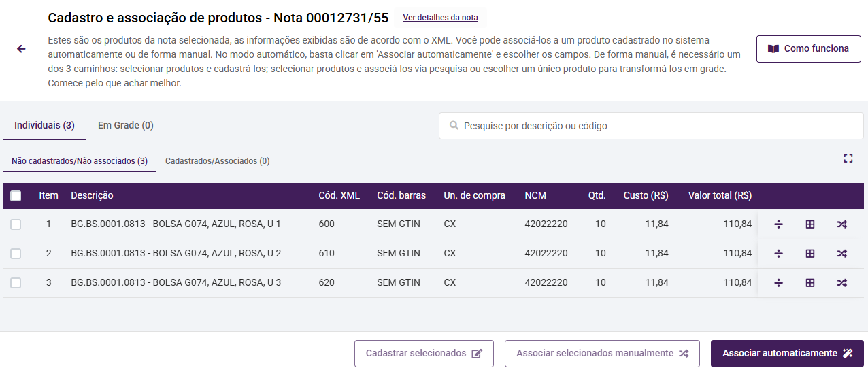Click the divide icon for item 2
The height and width of the screenshot is (372, 868).
click(x=779, y=254)
